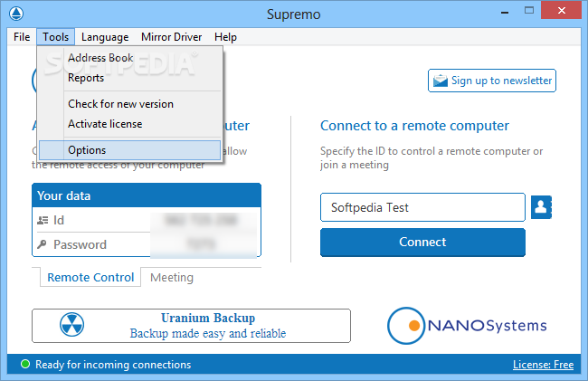
Task: Click the blurred Password value
Action: [202, 244]
